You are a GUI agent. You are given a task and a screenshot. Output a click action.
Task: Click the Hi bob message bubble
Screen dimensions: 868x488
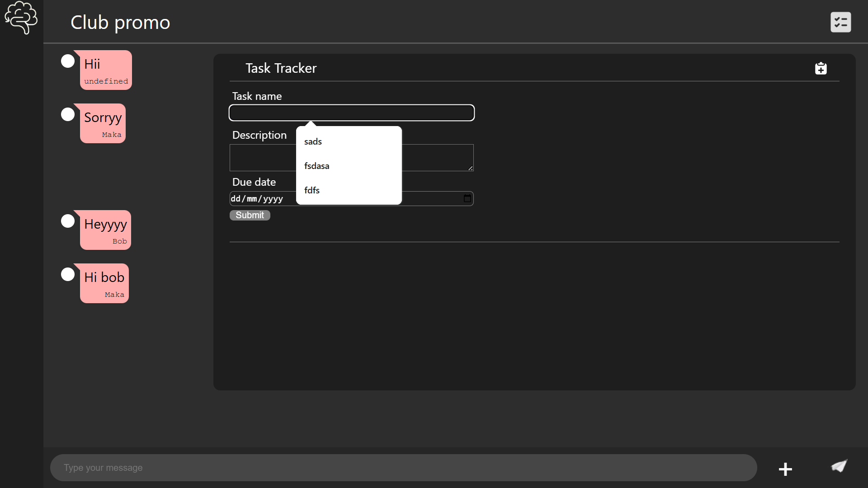pos(104,283)
